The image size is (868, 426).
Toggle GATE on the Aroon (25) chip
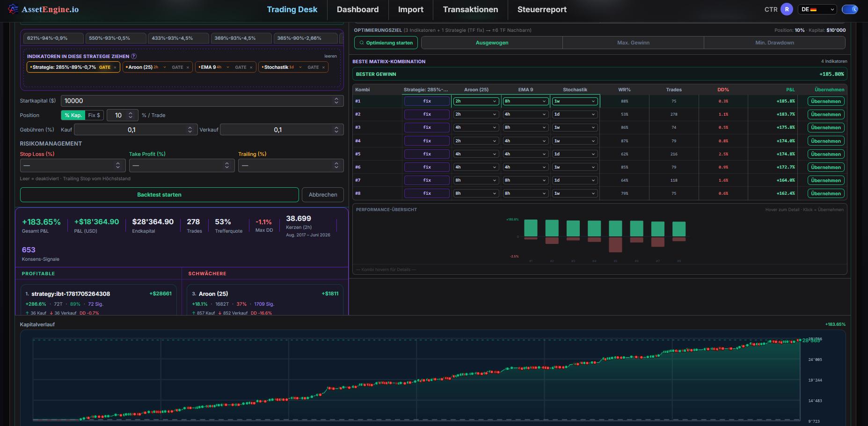(177, 67)
